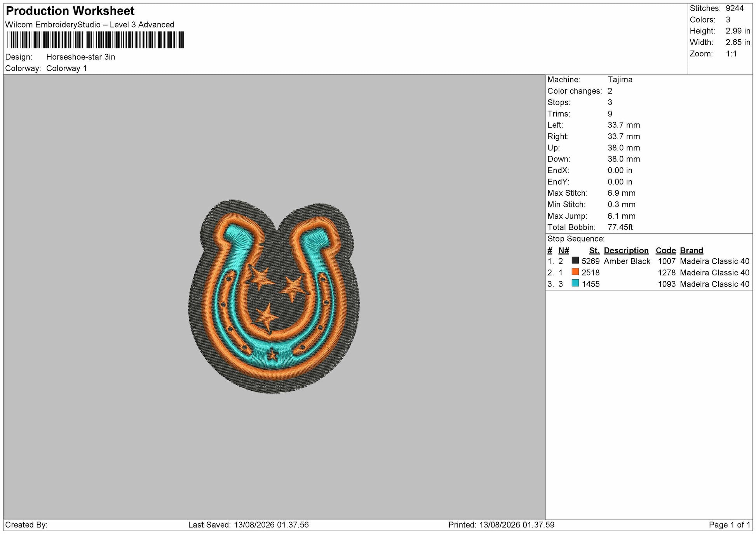Click the 'Stop Sequence:' heading
756x534 pixels.
tap(576, 239)
